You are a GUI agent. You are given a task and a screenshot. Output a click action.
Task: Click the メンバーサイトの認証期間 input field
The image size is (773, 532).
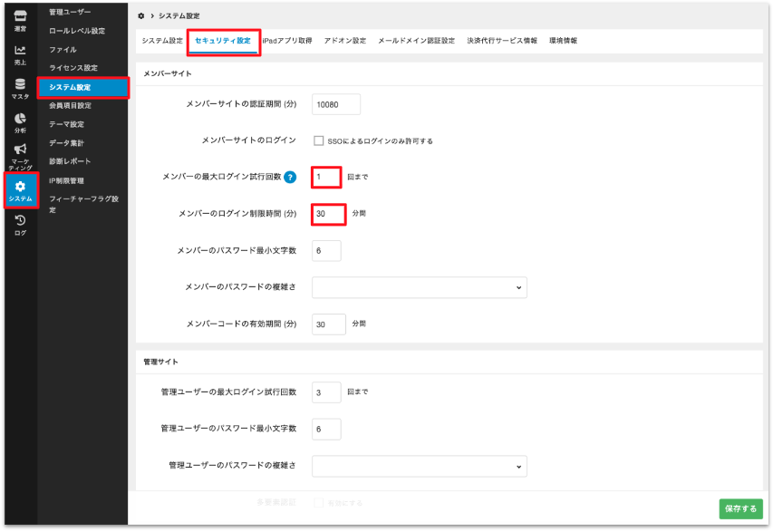pyautogui.click(x=335, y=104)
